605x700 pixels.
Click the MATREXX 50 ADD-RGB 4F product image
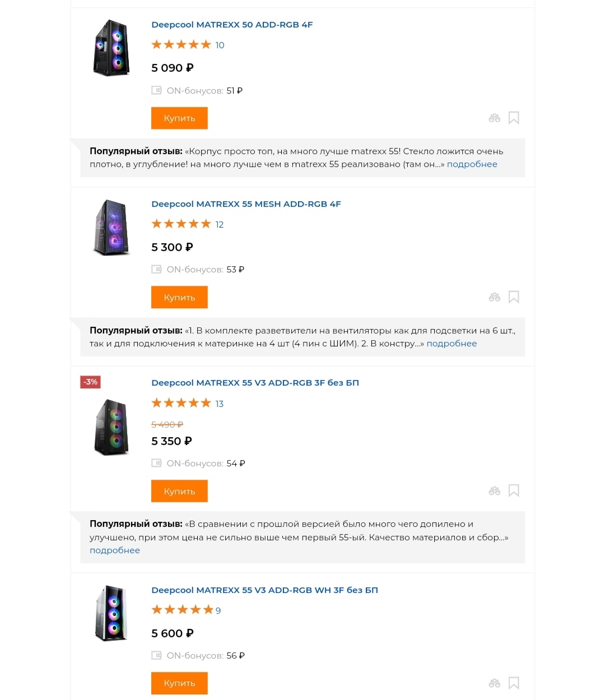(x=111, y=48)
